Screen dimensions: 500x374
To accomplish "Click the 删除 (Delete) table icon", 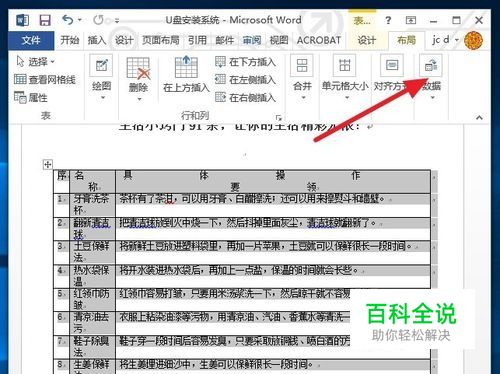I will [x=138, y=68].
